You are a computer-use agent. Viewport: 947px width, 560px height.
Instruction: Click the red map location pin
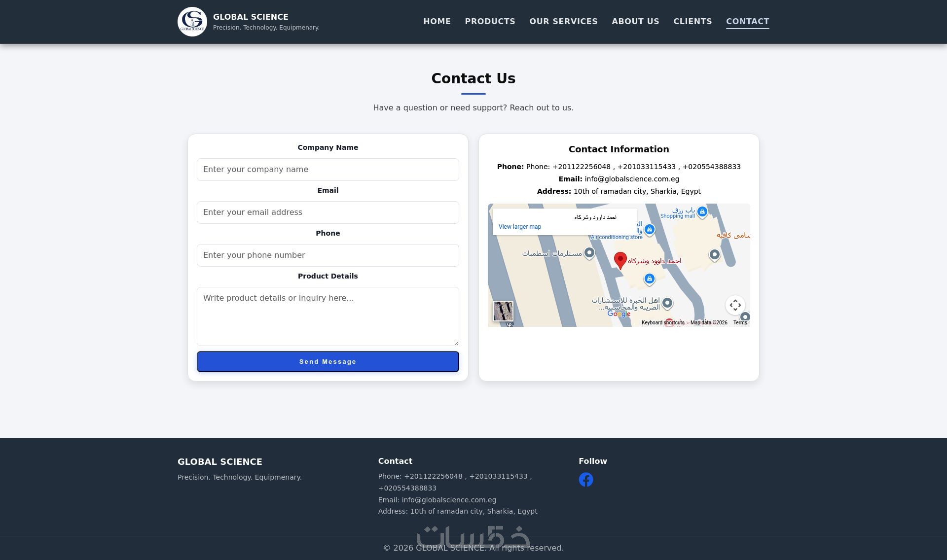[x=620, y=260]
